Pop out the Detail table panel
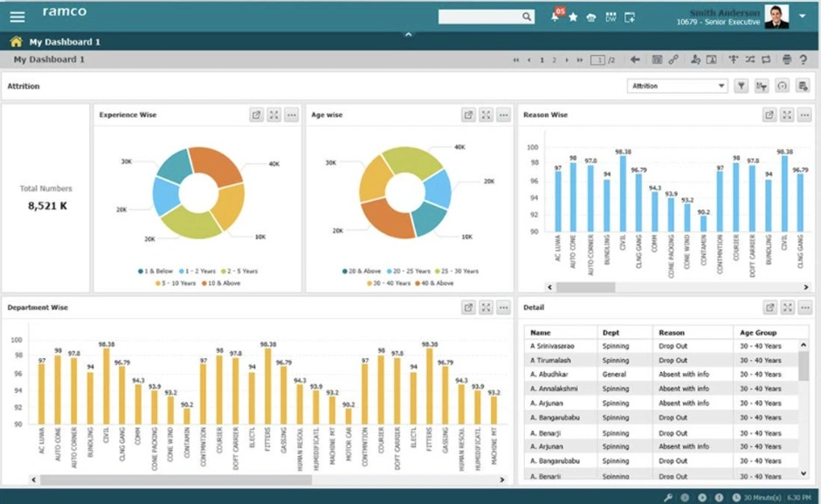Image resolution: width=821 pixels, height=504 pixels. click(769, 307)
